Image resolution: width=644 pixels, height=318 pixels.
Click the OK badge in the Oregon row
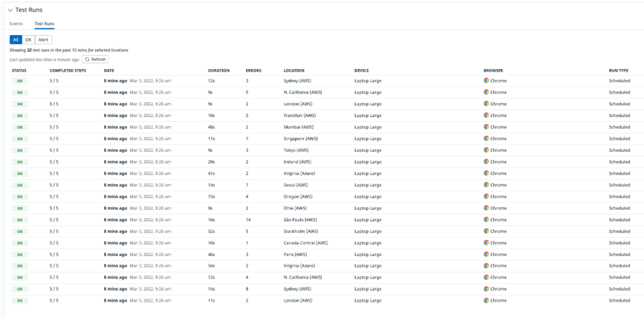coord(20,197)
